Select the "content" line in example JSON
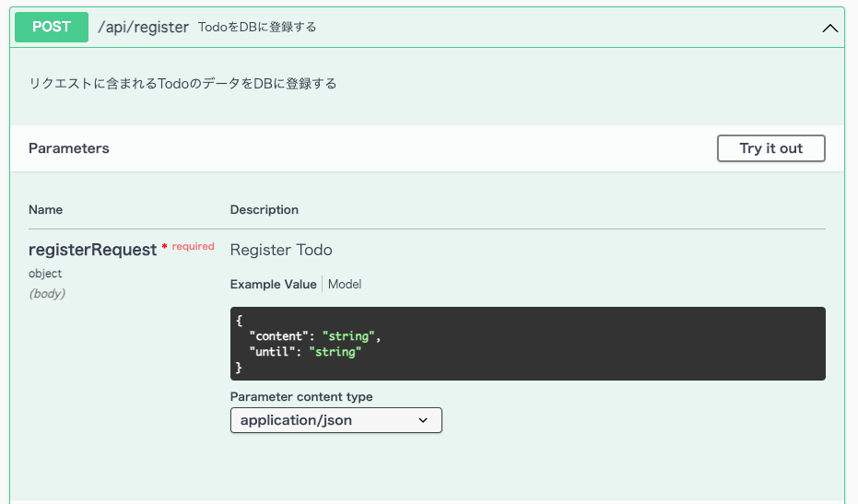 pos(314,336)
